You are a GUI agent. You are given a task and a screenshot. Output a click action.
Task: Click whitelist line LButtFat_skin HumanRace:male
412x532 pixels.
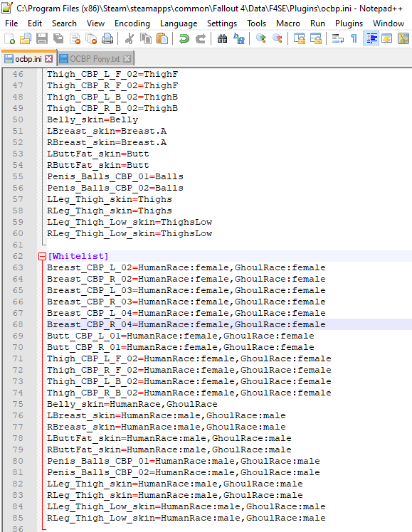click(x=169, y=438)
